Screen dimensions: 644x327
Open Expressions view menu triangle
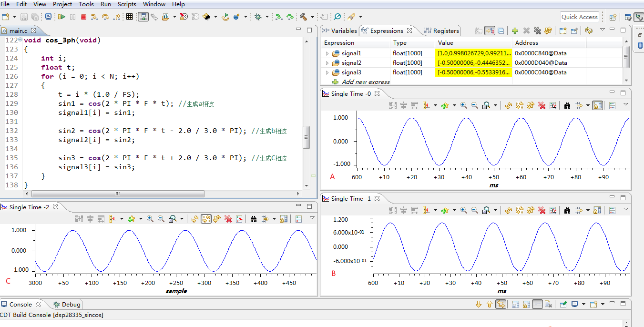603,30
